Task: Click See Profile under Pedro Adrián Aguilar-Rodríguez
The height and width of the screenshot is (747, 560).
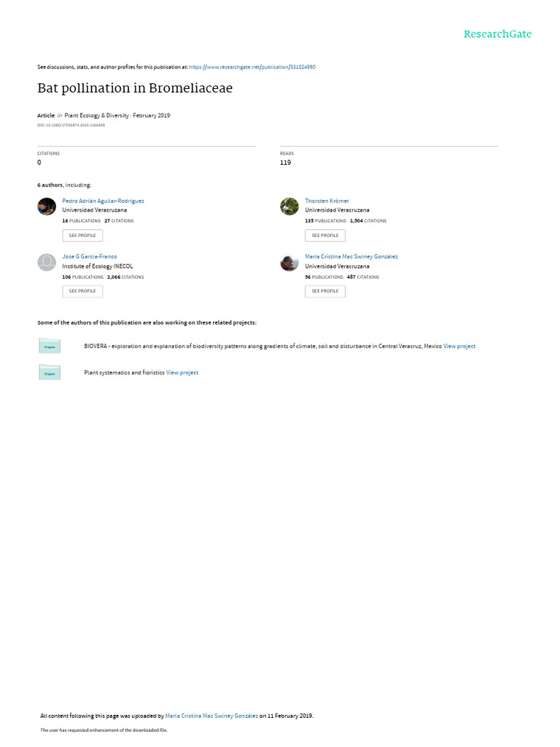Action: pos(82,236)
